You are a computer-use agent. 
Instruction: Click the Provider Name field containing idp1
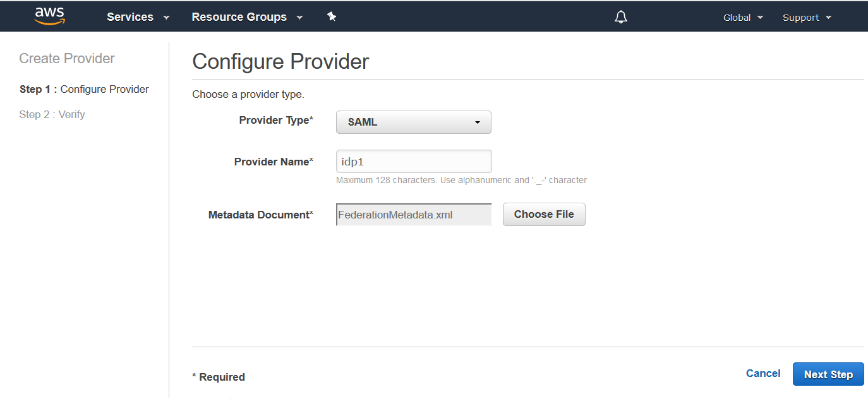[413, 162]
